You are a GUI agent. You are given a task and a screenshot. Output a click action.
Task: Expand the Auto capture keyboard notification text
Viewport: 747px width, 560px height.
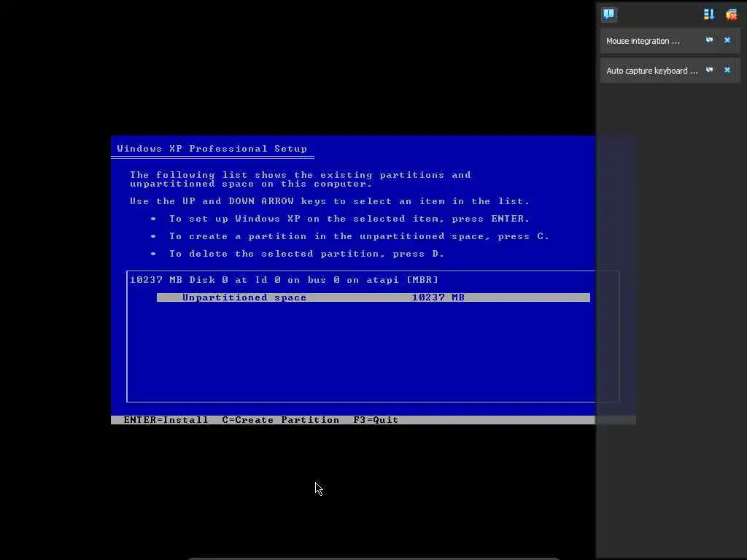click(x=651, y=71)
